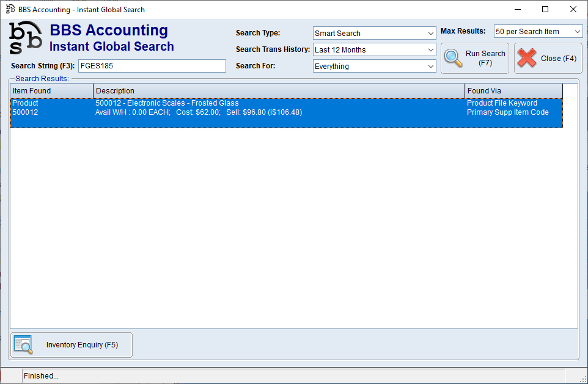588x384 pixels.
Task: Maximize the Instant Global Search window
Action: coord(545,9)
